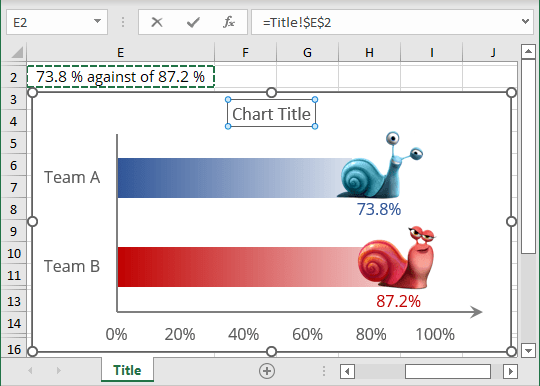
Task: Click the 73.8% data label
Action: (379, 209)
